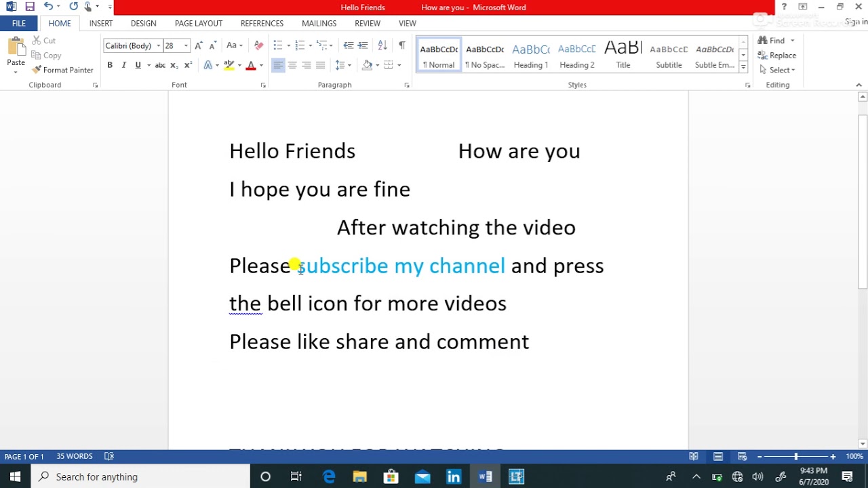Click the Bullets list icon
The width and height of the screenshot is (868, 488).
(x=278, y=45)
